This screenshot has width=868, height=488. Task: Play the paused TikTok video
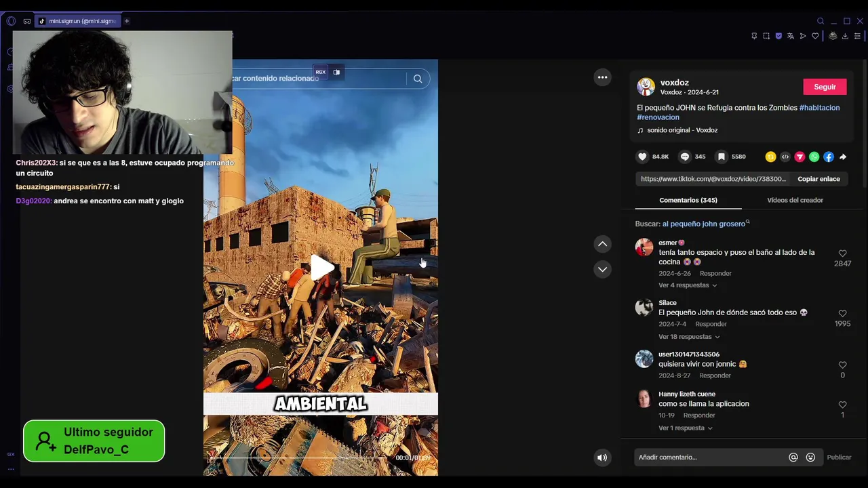coord(321,267)
